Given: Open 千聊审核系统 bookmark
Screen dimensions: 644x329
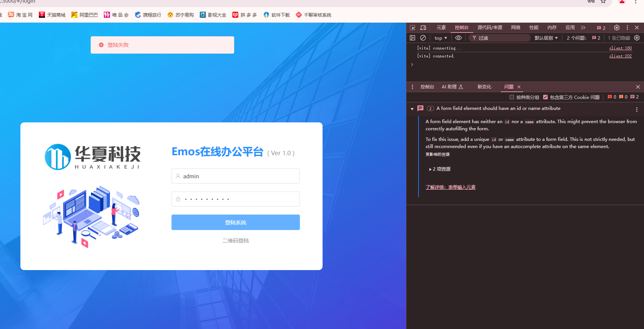Looking at the screenshot, I should tap(314, 15).
